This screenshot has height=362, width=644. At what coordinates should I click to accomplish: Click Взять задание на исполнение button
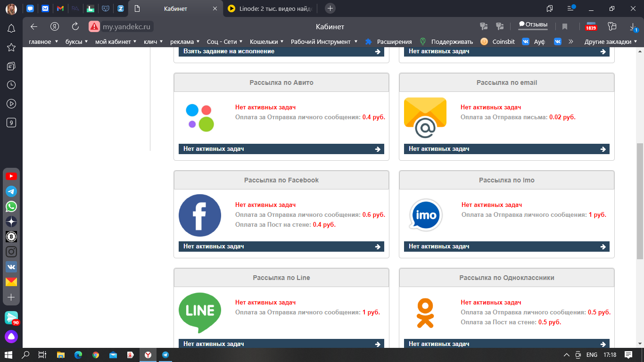pyautogui.click(x=281, y=51)
